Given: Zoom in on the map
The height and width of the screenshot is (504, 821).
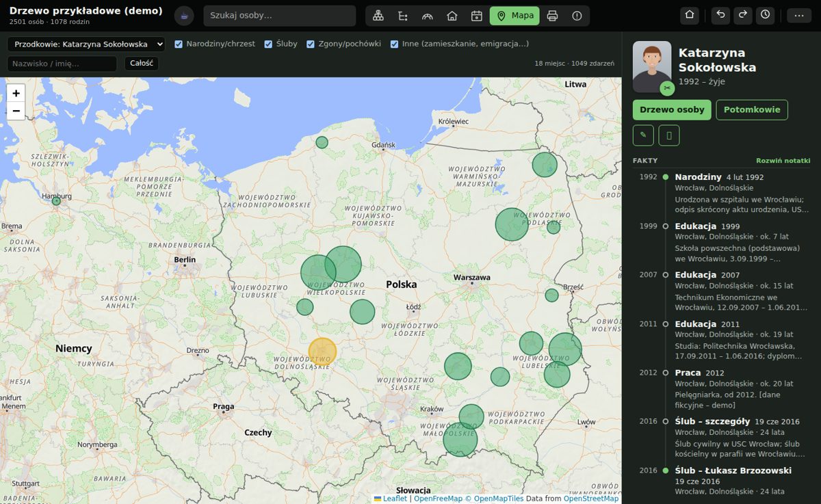Looking at the screenshot, I should [16, 93].
